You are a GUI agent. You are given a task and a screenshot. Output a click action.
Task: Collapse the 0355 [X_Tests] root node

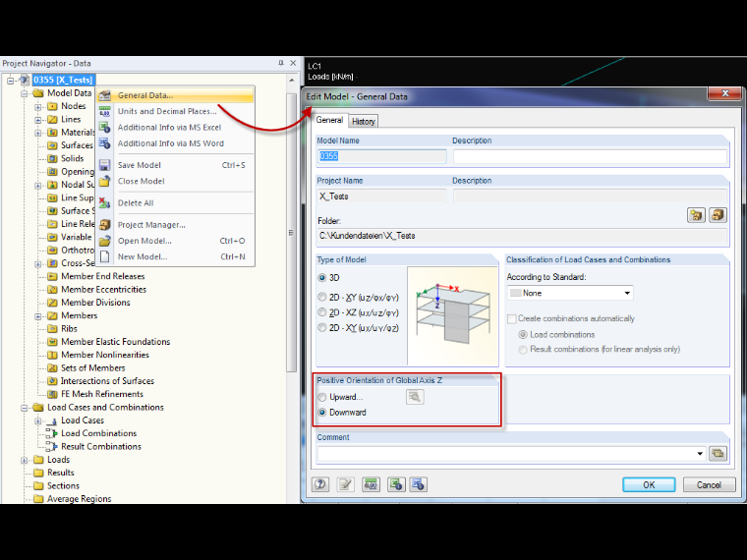pos(11,81)
